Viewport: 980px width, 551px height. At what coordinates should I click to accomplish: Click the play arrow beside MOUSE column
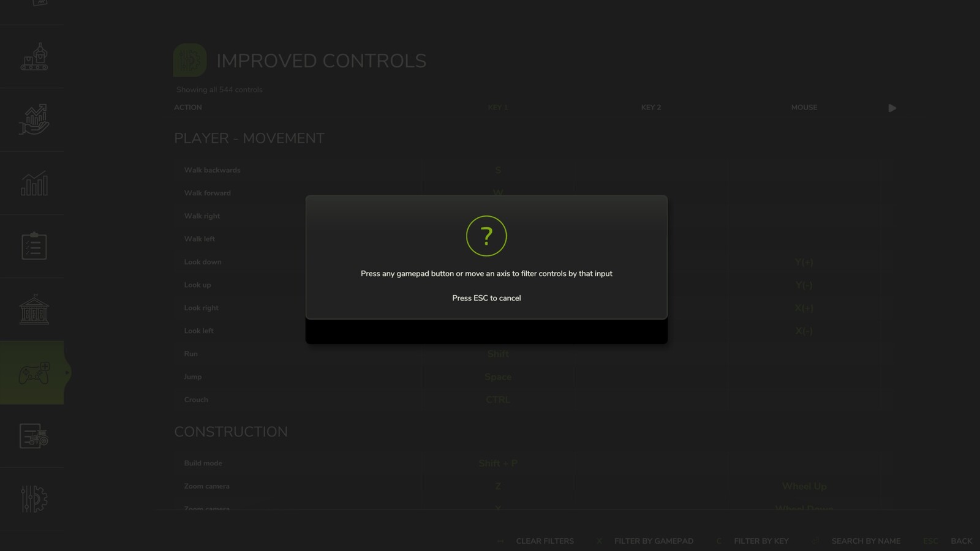click(x=892, y=108)
